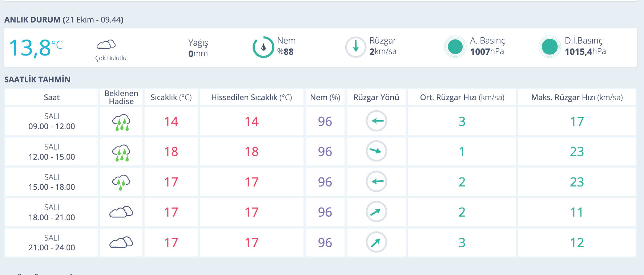Click the Nem humidity droplet gauge icon

[x=263, y=47]
